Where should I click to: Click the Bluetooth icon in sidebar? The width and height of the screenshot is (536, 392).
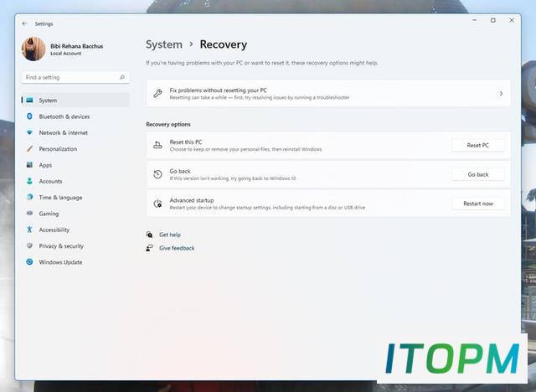pos(30,116)
